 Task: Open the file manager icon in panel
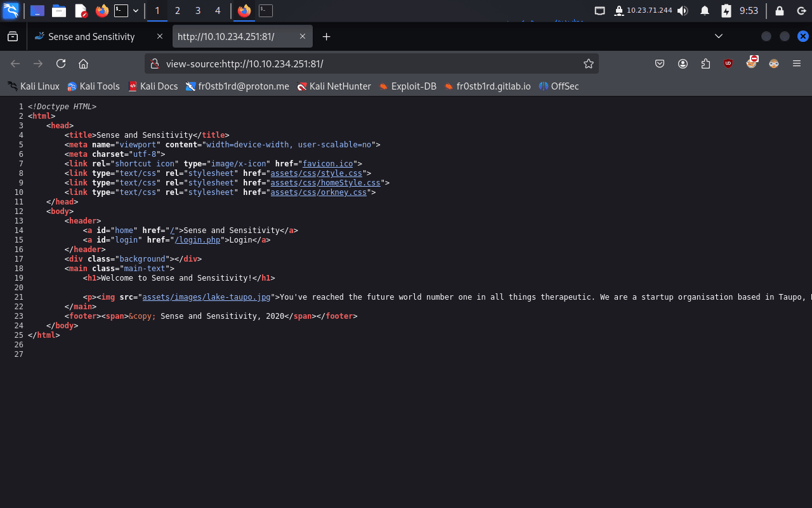59,11
